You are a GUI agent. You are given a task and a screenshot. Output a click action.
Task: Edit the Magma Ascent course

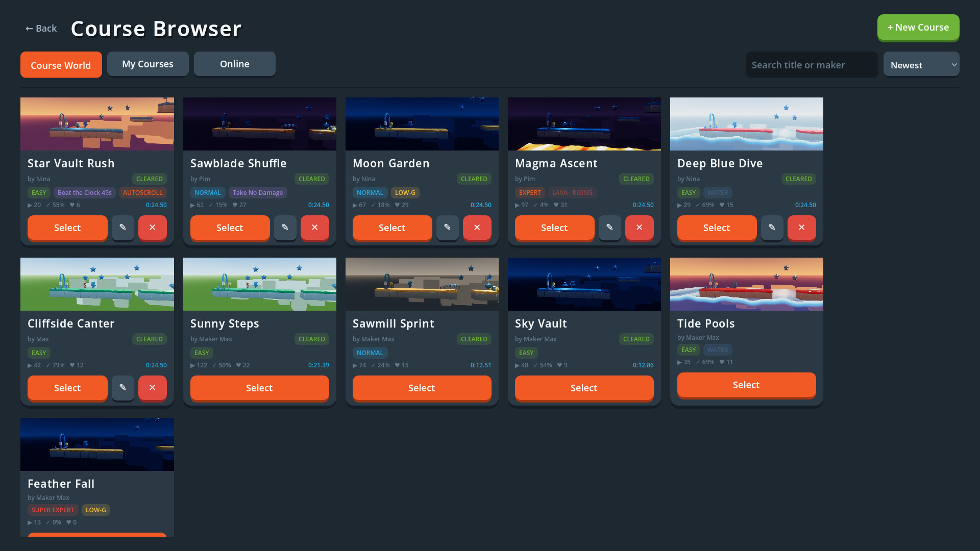609,228
